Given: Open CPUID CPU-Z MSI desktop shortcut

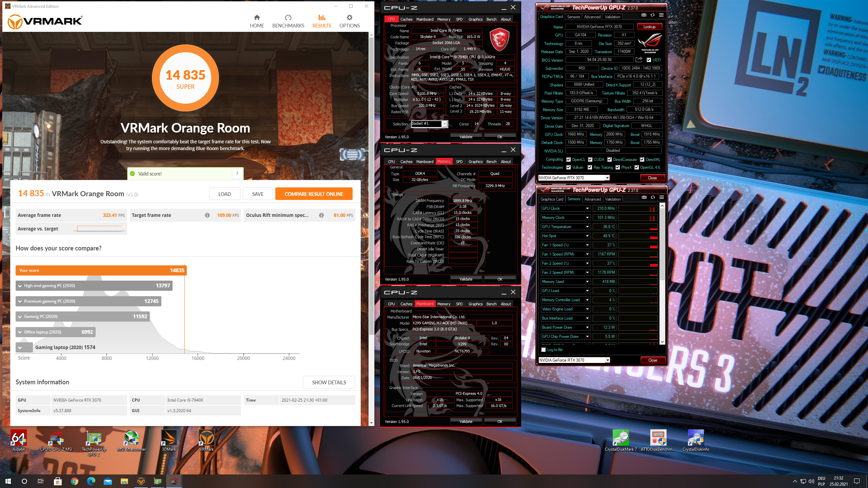Looking at the screenshot, I should click(x=56, y=441).
